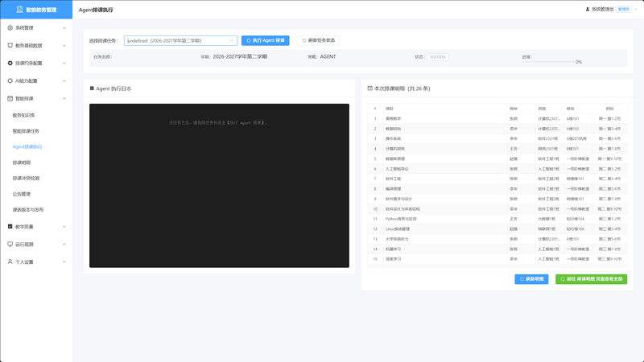The image size is (644, 362).
Task: Select the Agent排课执行 sidebar item
Action: click(x=27, y=146)
